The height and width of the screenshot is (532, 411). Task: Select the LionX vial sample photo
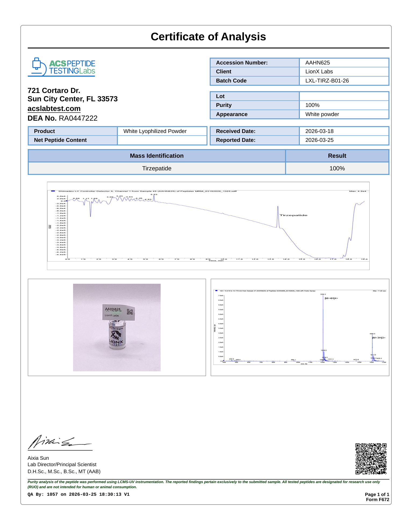pyautogui.click(x=117, y=327)
